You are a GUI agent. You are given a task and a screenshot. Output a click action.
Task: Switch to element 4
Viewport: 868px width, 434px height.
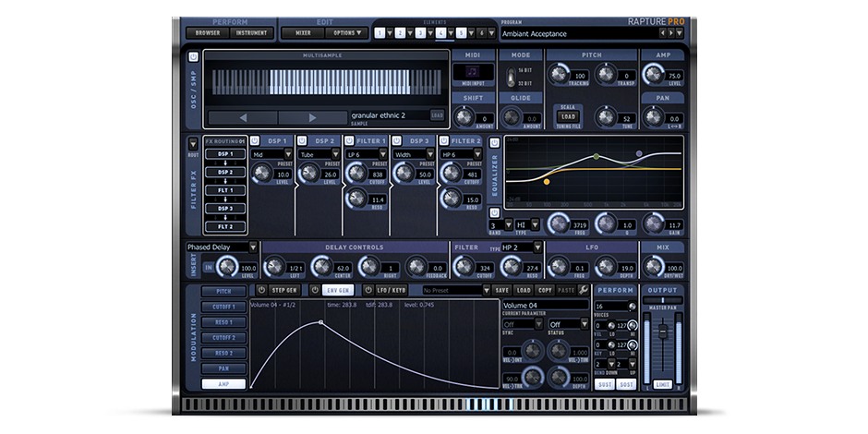pyautogui.click(x=440, y=33)
